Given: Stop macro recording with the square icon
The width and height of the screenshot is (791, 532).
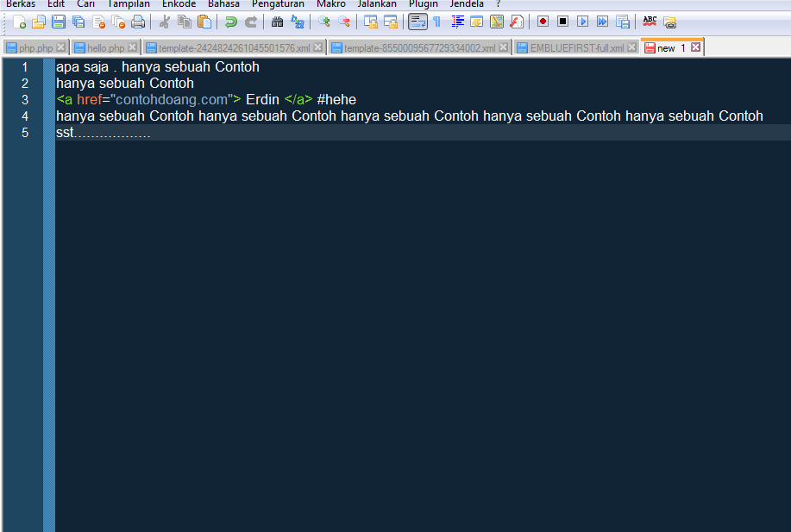Looking at the screenshot, I should 561,21.
